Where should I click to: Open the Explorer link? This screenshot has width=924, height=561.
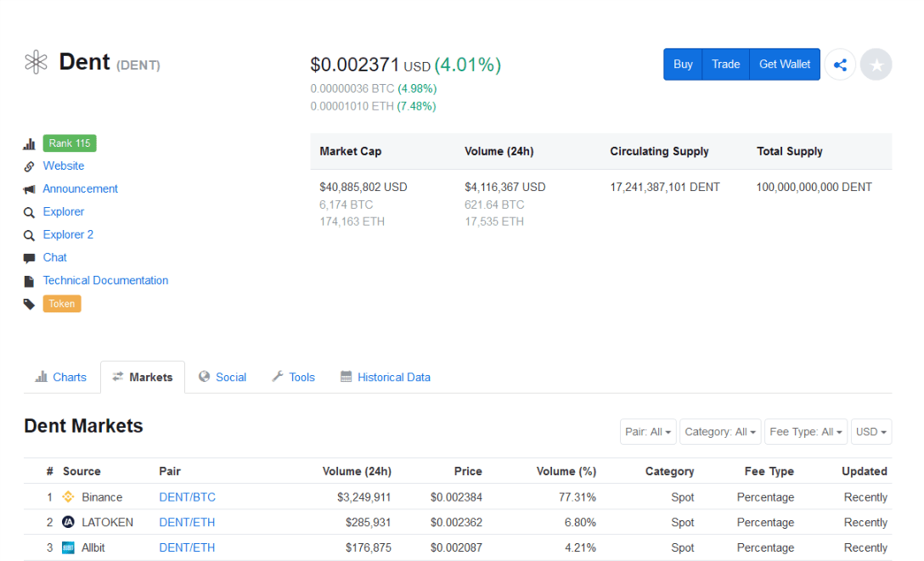click(x=64, y=212)
